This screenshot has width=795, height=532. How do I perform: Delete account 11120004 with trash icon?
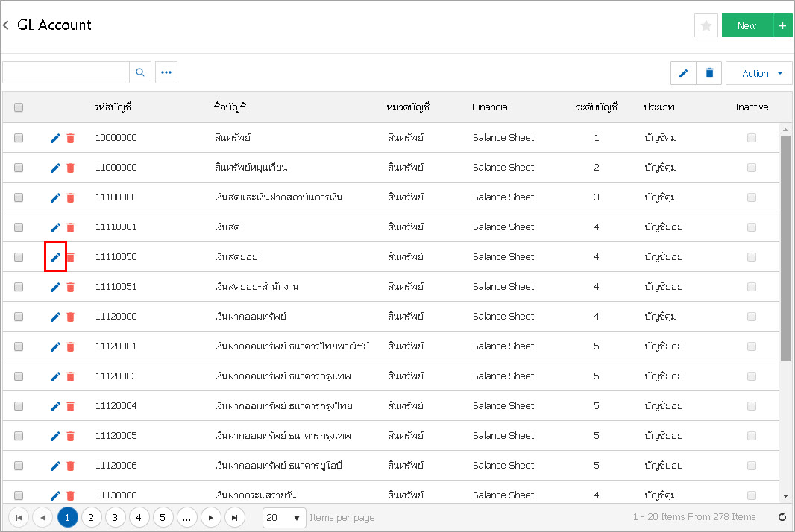tap(70, 406)
